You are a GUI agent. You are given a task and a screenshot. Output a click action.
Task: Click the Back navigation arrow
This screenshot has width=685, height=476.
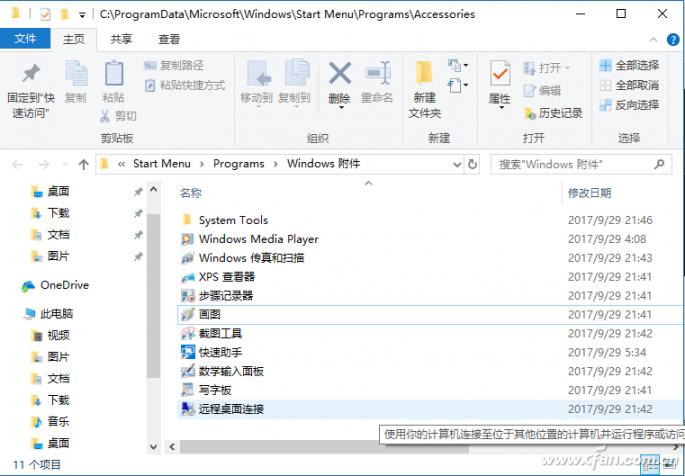pyautogui.click(x=17, y=165)
